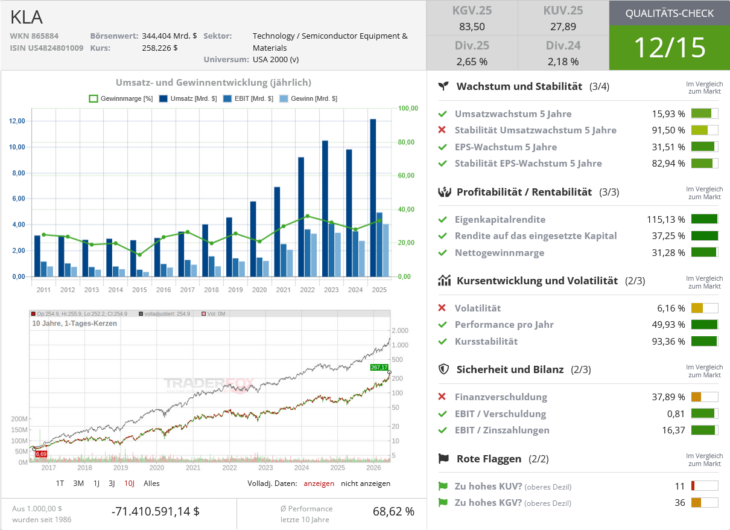Click green checkmark next to Stabilität EPS-Wachstum 5 Jahre
The width and height of the screenshot is (730, 530).
coord(442,163)
